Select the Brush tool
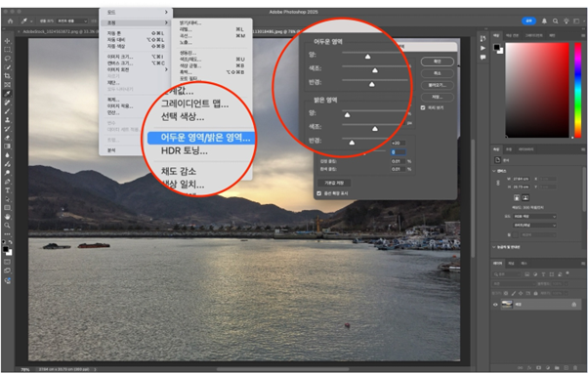The width and height of the screenshot is (588, 374). (x=7, y=111)
